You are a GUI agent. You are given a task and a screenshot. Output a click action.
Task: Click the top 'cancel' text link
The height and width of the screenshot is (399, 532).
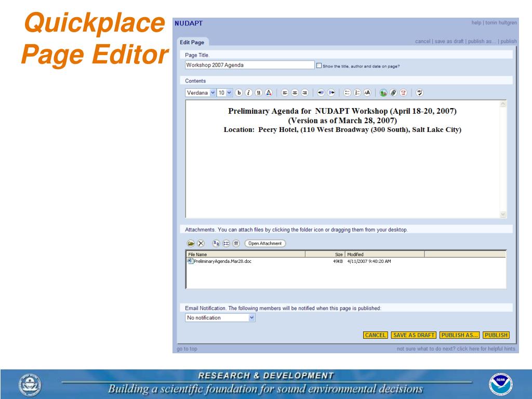pyautogui.click(x=422, y=42)
